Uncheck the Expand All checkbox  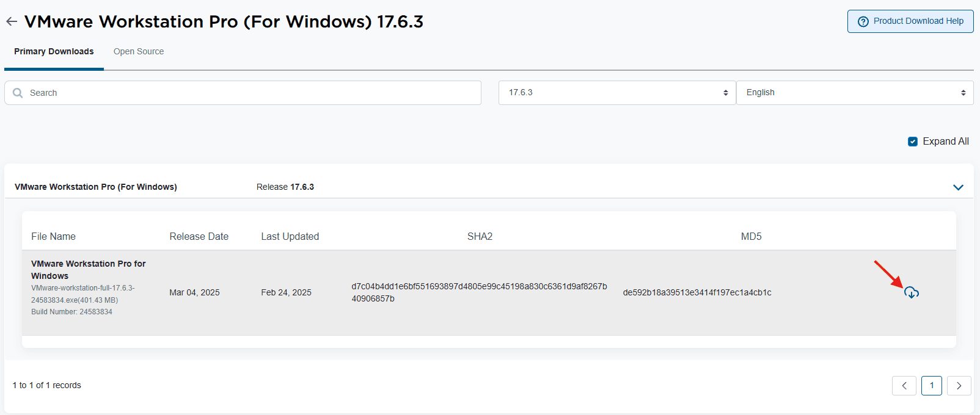coord(913,142)
